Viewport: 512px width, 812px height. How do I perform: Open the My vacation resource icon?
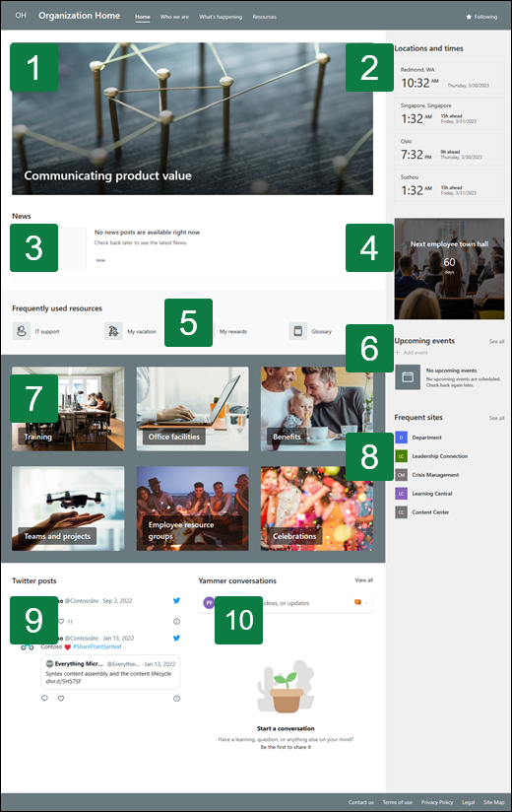[x=113, y=331]
